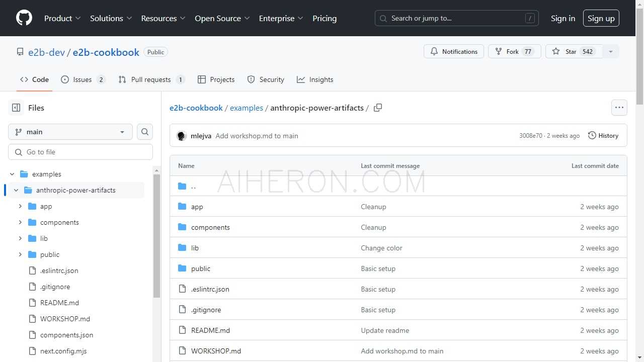Open the Security tab
The width and height of the screenshot is (644, 362).
coord(266,79)
